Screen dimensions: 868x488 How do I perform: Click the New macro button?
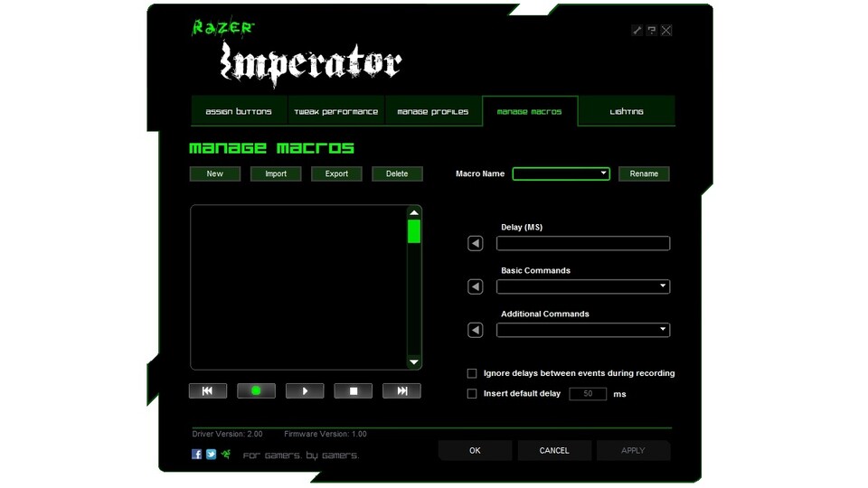tap(214, 174)
